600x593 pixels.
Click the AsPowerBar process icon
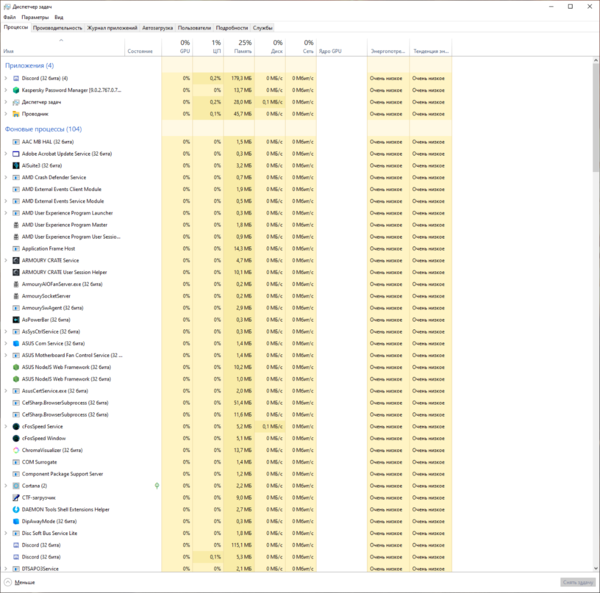tap(16, 320)
